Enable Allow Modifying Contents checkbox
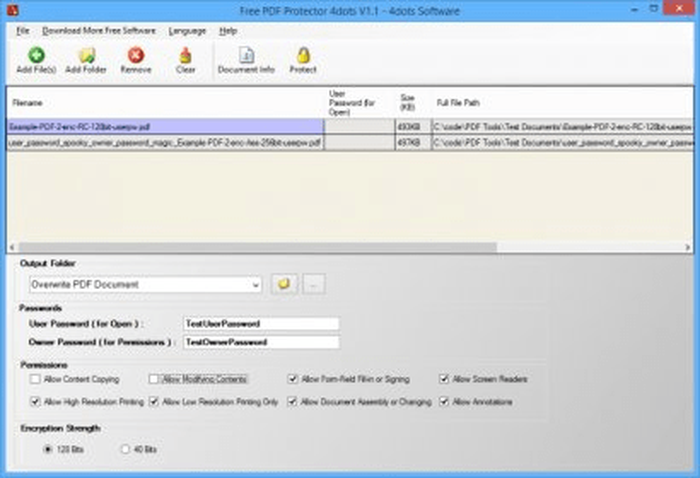 [x=154, y=379]
